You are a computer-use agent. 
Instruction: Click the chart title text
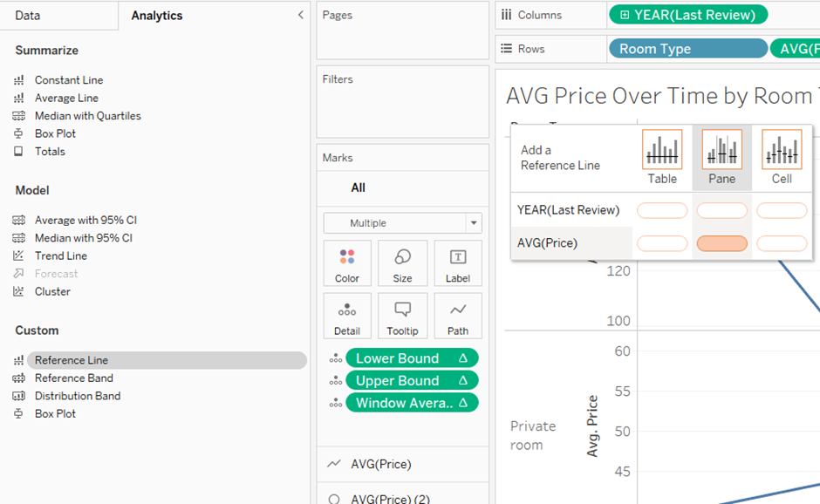(662, 96)
